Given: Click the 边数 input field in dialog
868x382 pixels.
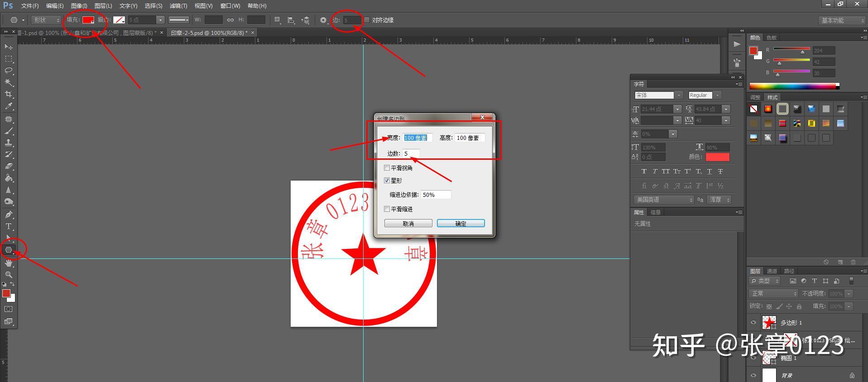Looking at the screenshot, I should [411, 153].
